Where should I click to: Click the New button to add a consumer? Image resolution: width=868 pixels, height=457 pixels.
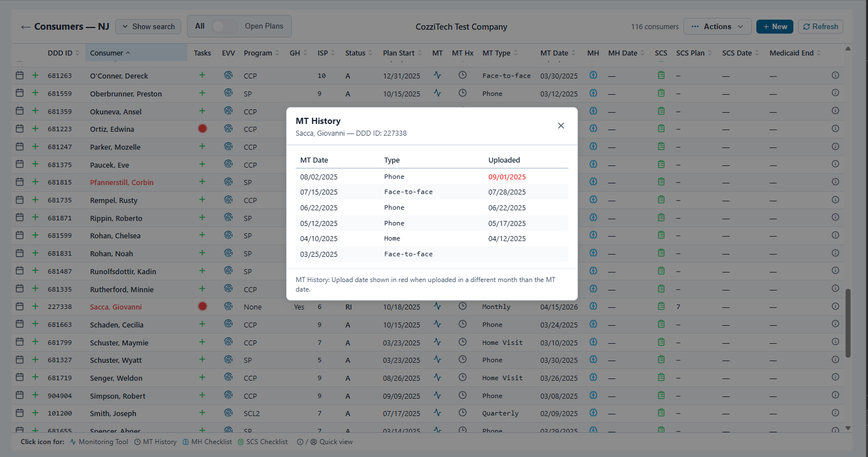pyautogui.click(x=775, y=26)
